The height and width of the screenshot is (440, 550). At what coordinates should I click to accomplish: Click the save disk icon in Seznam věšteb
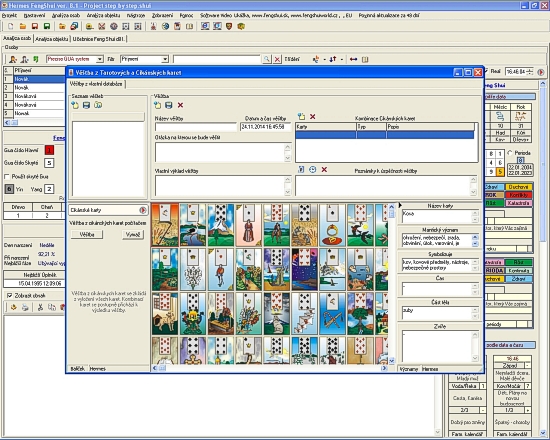click(86, 105)
